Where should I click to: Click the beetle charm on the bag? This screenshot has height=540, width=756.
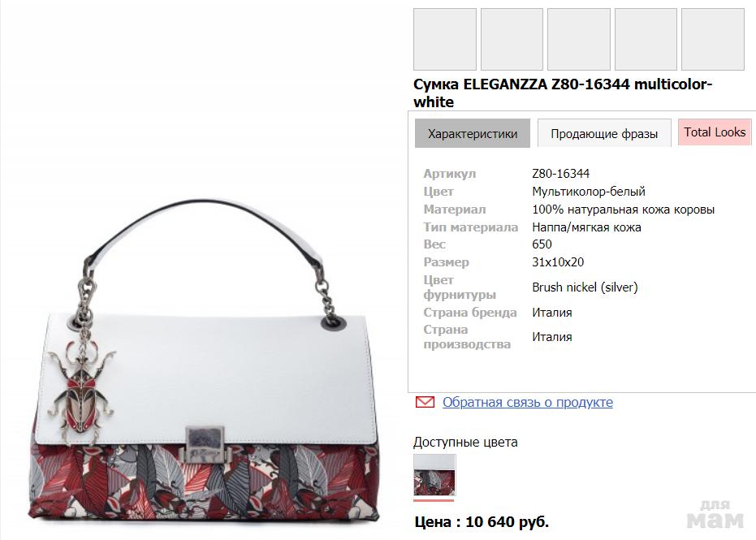coord(81,391)
